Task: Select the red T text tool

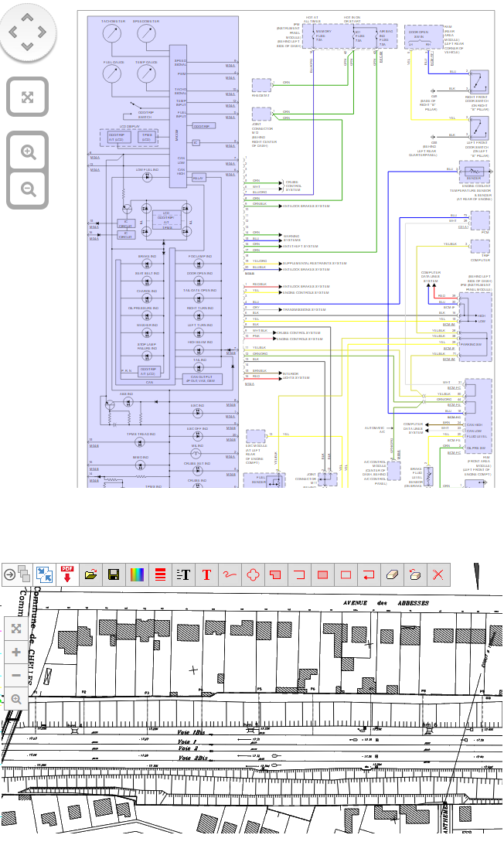Action: pyautogui.click(x=206, y=574)
